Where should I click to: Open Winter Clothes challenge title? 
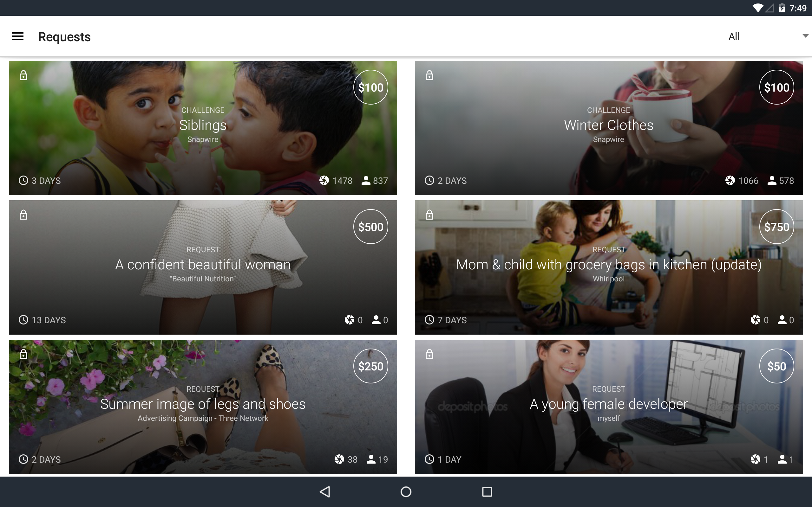(608, 125)
